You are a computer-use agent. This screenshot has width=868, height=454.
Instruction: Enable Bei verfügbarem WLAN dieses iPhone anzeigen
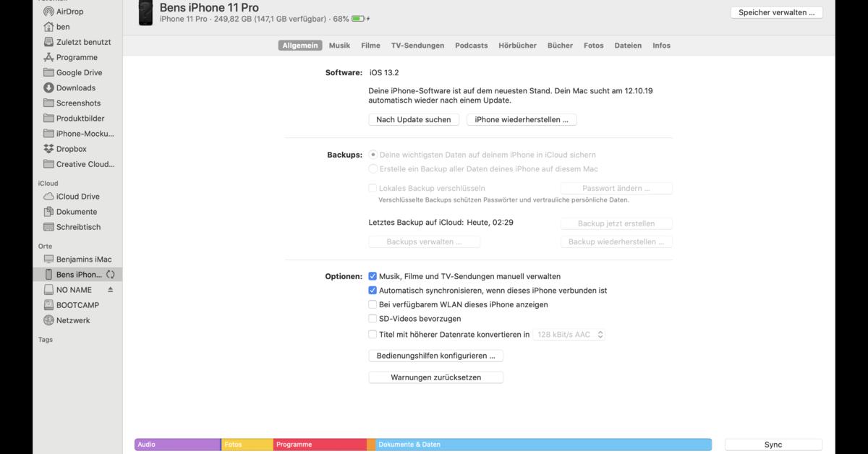tap(373, 305)
